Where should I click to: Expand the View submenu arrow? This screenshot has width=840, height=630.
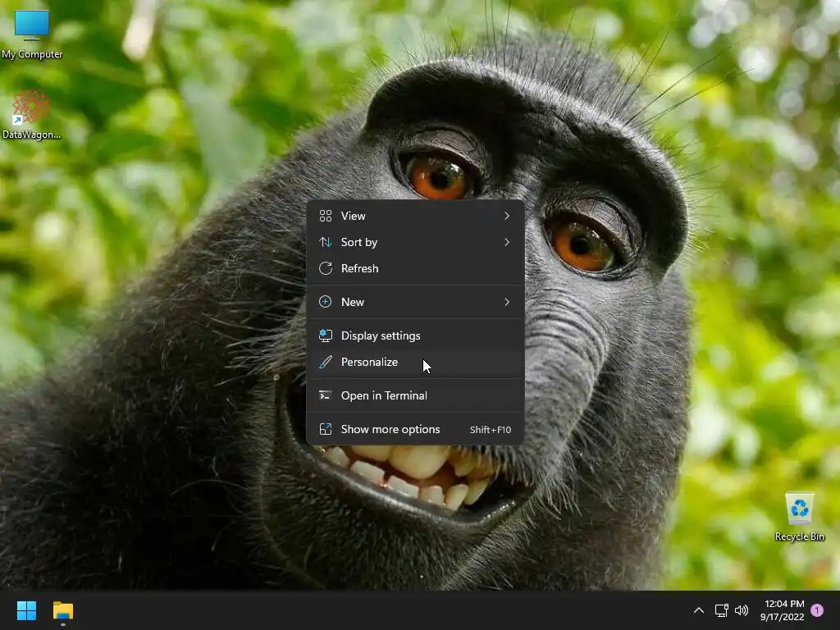pyautogui.click(x=507, y=216)
